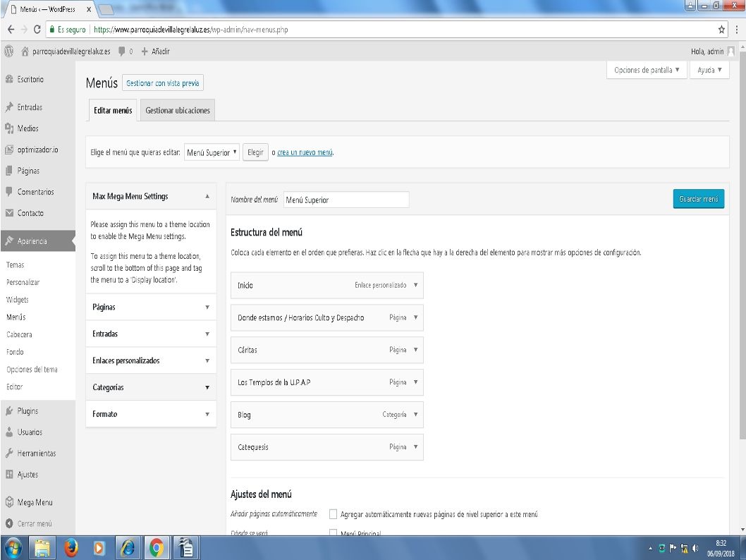Click the Usuarios person icon
Viewport: 746px width, 560px height.
[9, 432]
